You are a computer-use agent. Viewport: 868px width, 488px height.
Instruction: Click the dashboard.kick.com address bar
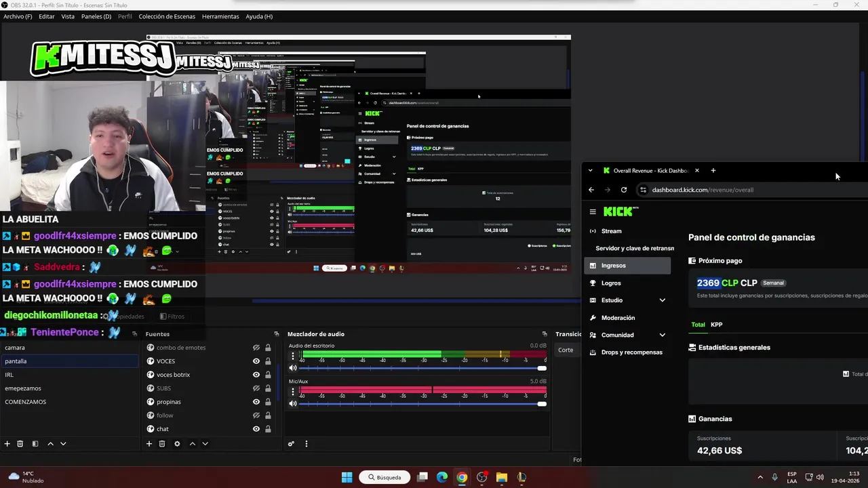703,190
